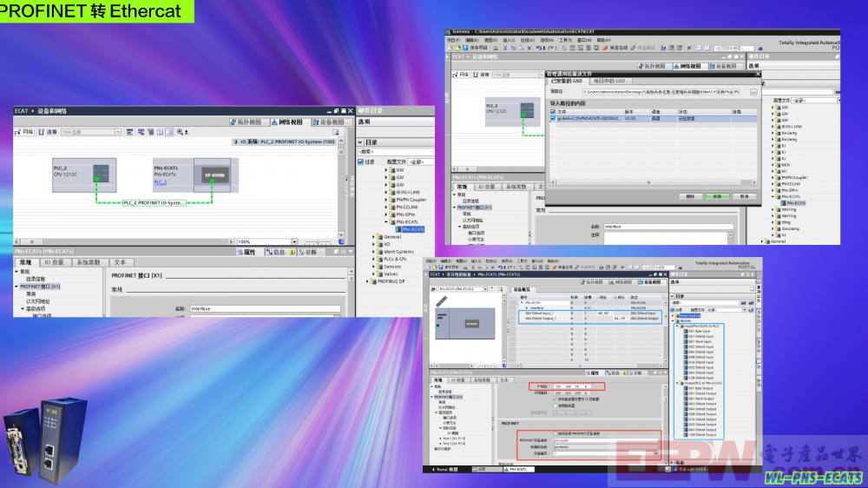Select 004 DWord Input_1 row in device overview

tap(590, 313)
